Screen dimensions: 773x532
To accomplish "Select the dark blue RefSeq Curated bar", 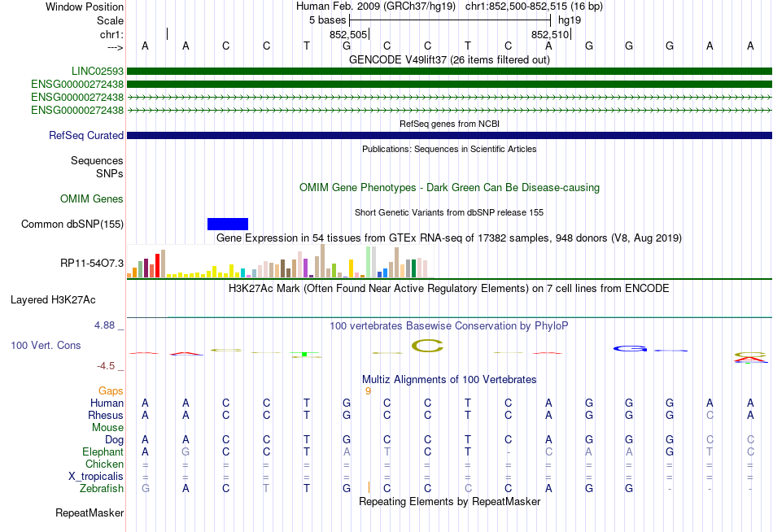I will (449, 136).
